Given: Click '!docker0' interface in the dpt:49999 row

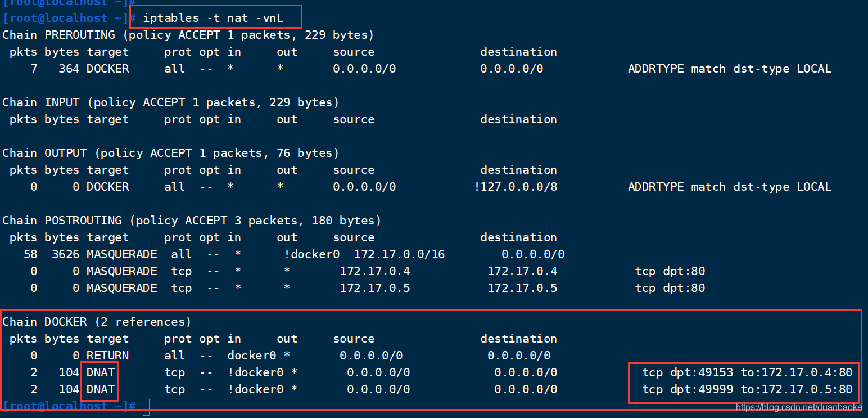Looking at the screenshot, I should coord(255,389).
